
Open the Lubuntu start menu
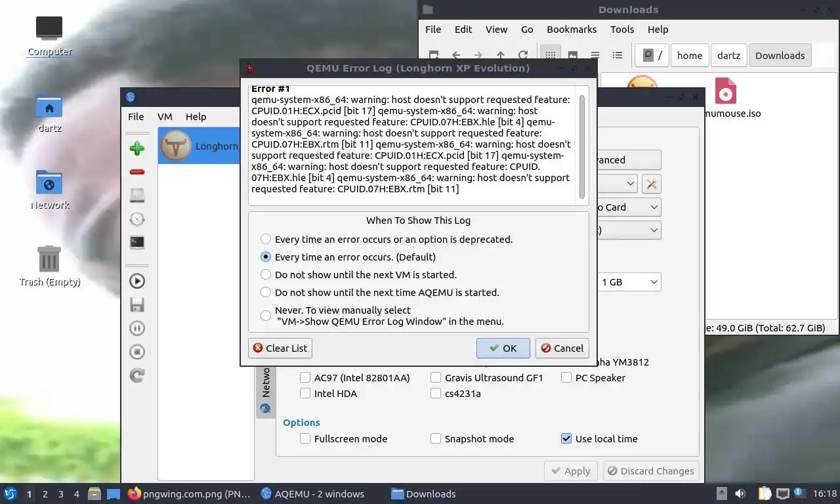(x=10, y=494)
